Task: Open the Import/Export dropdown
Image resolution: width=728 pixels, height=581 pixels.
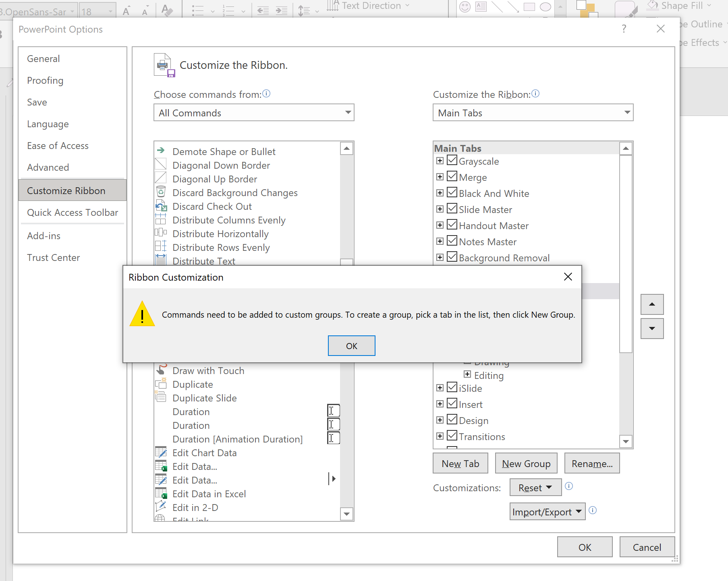Action: (x=548, y=512)
